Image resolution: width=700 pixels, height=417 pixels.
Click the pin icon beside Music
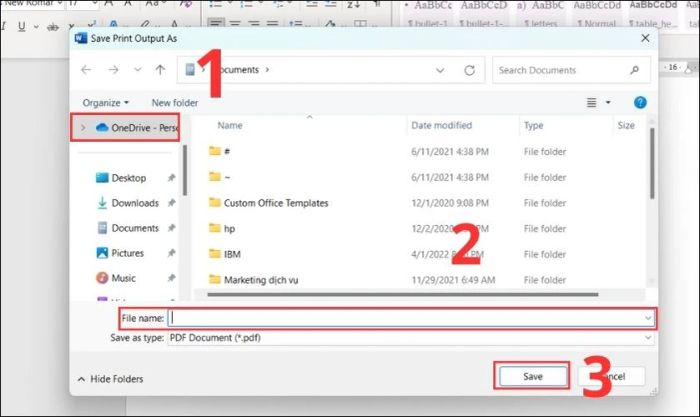pyautogui.click(x=171, y=278)
